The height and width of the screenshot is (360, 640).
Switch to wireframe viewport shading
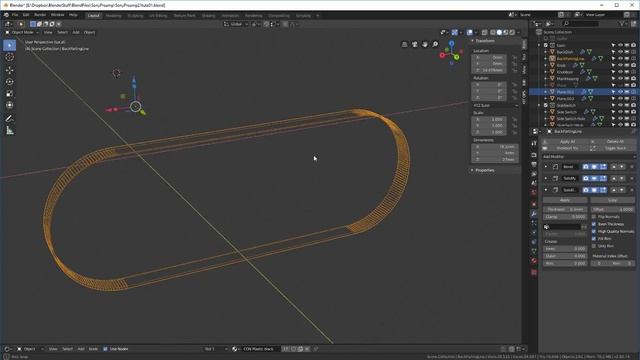coord(493,32)
